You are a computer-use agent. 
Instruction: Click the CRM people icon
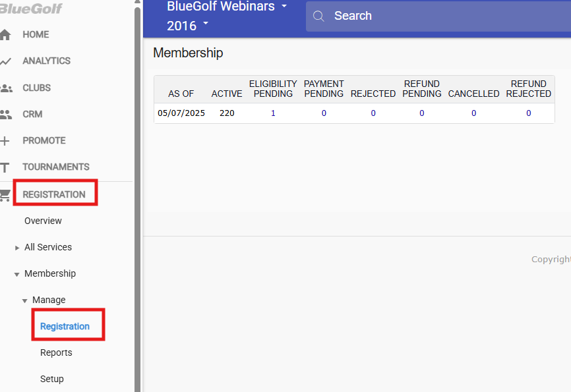(5, 115)
